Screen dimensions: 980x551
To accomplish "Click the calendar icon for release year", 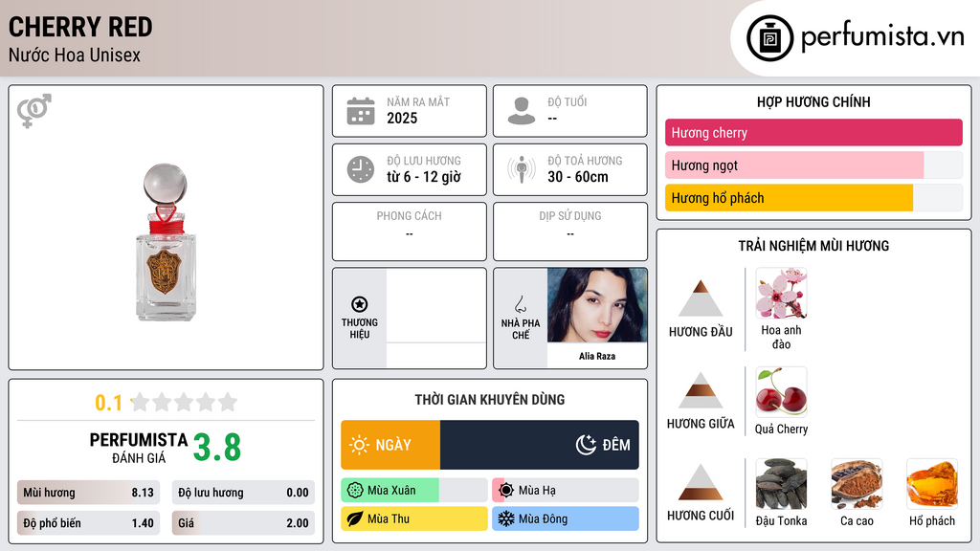I will (361, 111).
